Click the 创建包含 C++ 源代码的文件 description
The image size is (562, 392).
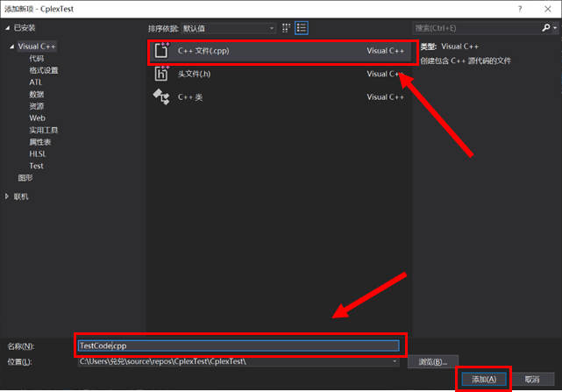(466, 61)
